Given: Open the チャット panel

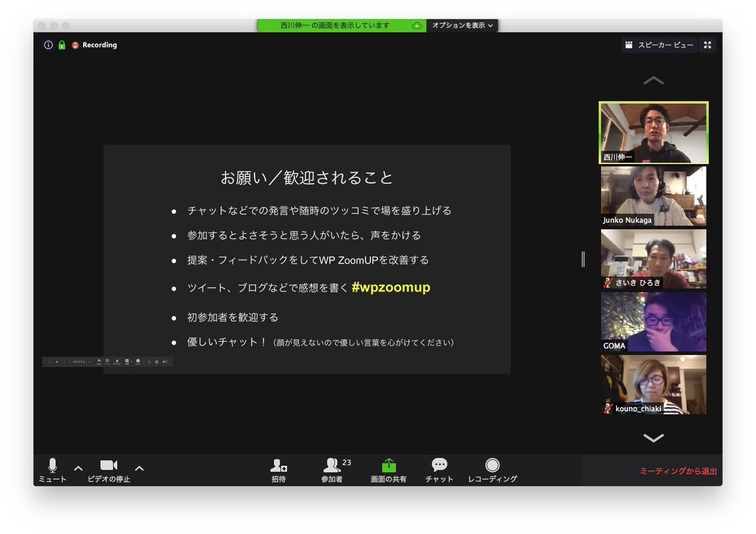Looking at the screenshot, I should (439, 470).
